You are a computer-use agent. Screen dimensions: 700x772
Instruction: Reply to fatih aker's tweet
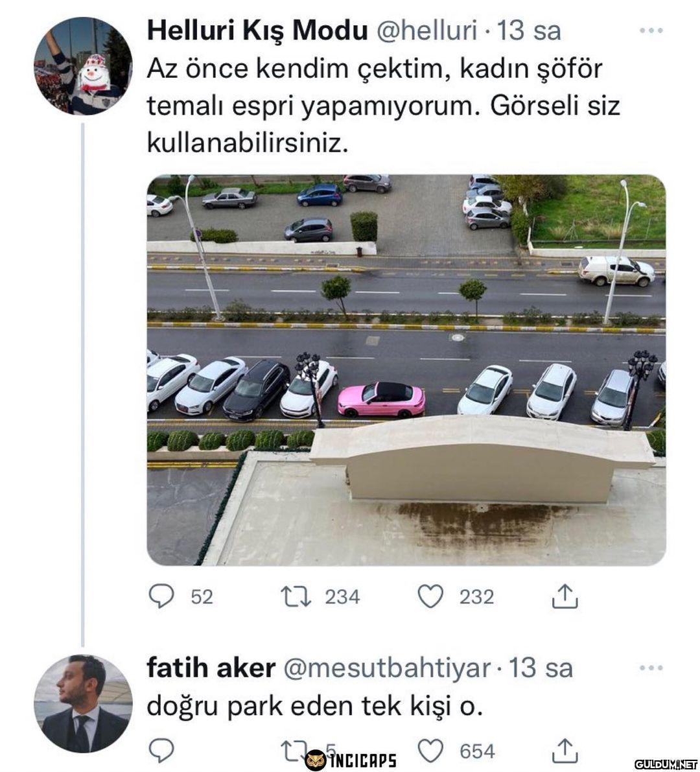[x=161, y=751]
